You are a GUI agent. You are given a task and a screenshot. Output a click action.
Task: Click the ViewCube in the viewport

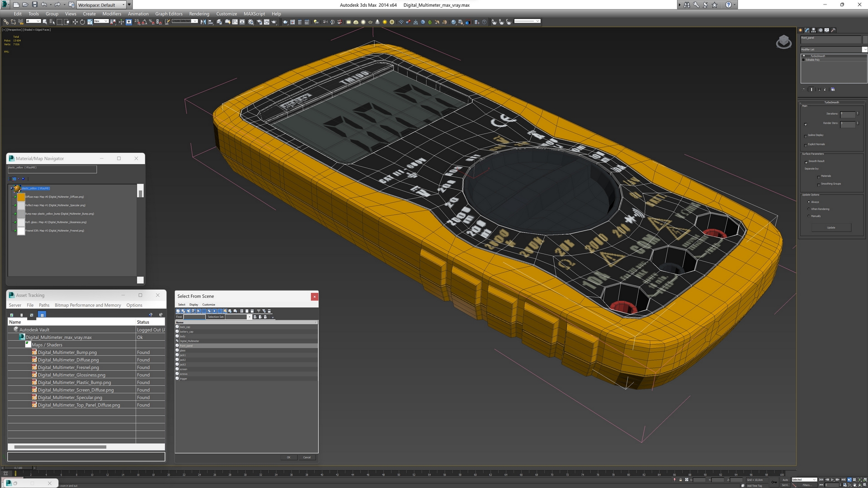tap(783, 42)
